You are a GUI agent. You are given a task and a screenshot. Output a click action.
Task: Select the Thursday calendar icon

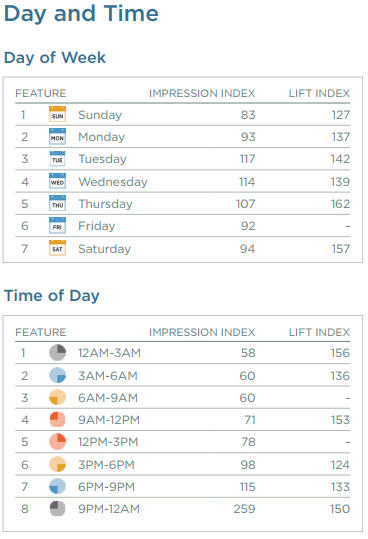(57, 204)
